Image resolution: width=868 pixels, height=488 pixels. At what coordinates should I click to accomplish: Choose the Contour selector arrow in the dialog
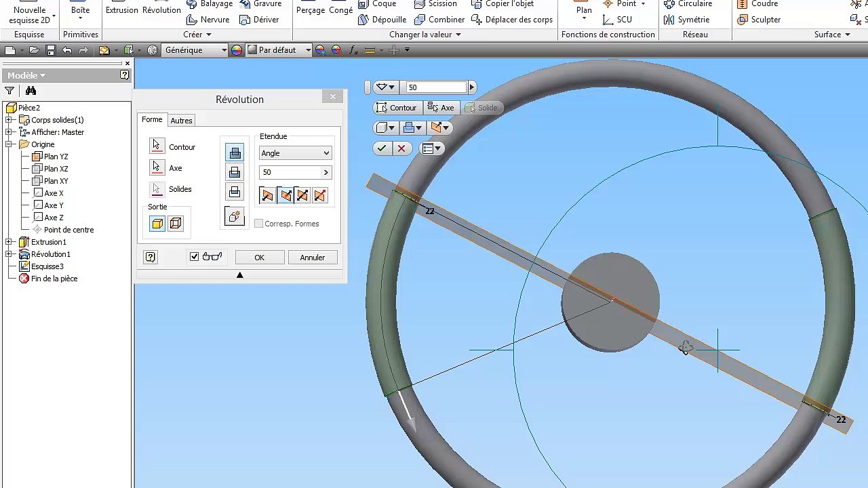157,146
